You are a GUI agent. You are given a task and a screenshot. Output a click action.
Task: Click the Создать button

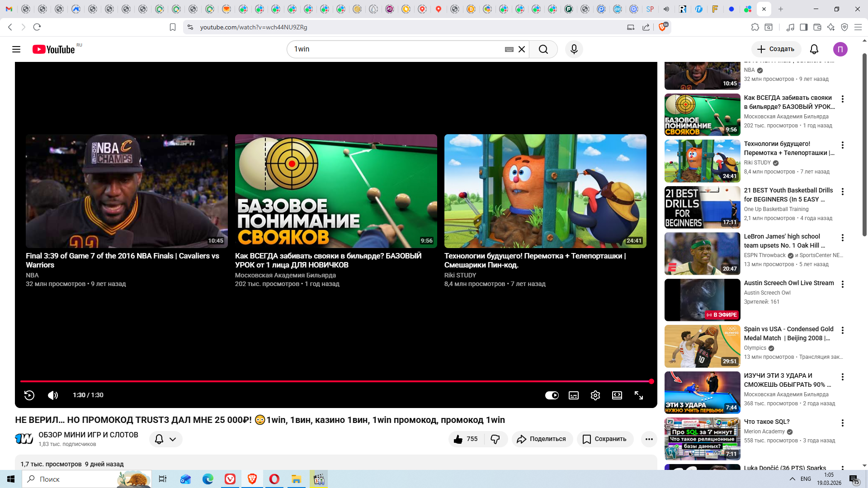(x=776, y=49)
